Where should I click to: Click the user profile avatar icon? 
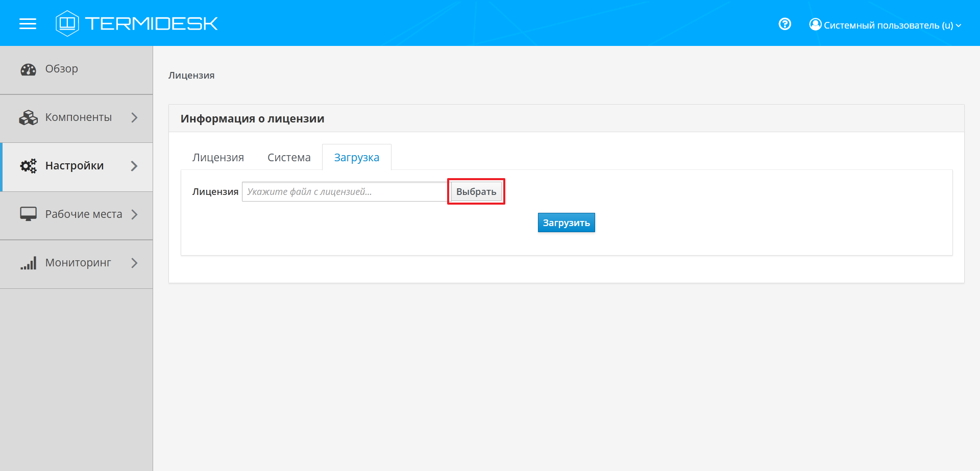click(x=815, y=24)
